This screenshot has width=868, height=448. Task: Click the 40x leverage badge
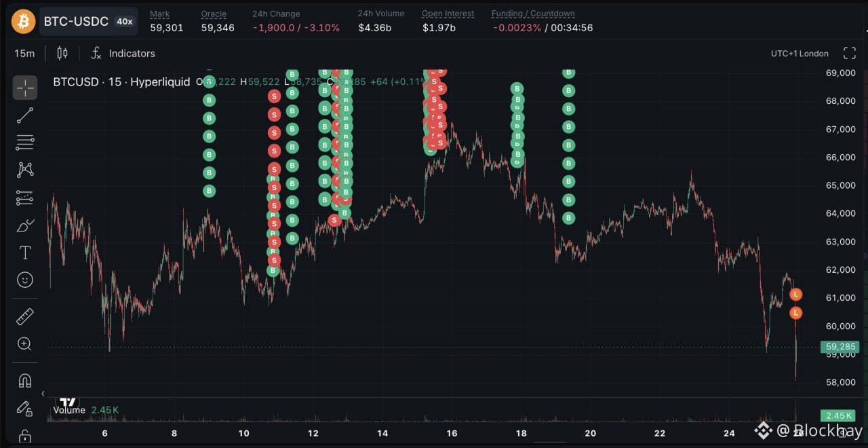[x=124, y=21]
